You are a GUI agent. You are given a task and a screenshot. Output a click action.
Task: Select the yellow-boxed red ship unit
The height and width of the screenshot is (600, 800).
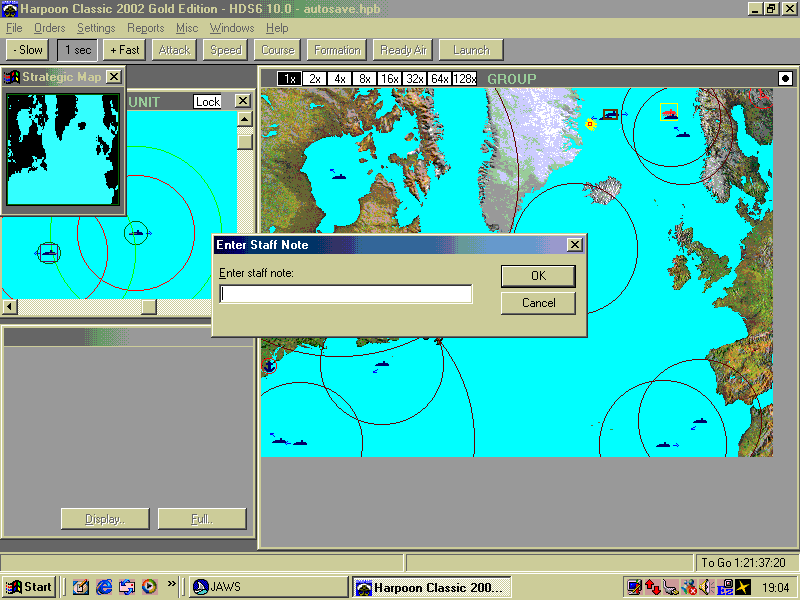point(669,112)
